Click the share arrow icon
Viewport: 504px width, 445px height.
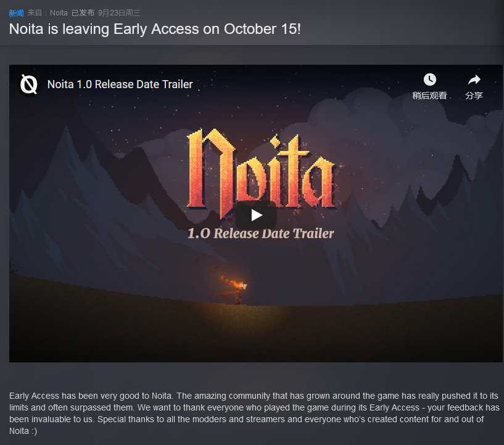(474, 80)
